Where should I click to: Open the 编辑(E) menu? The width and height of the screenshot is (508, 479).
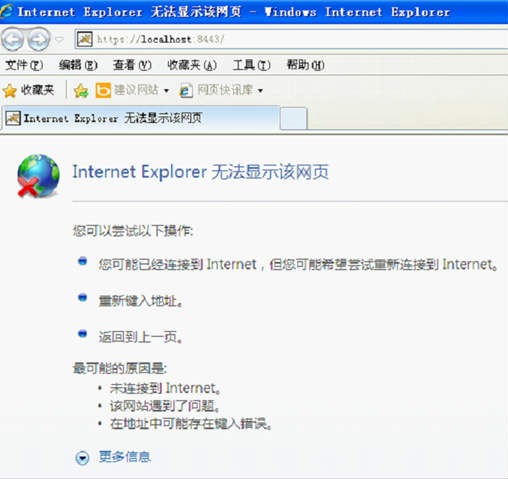point(78,65)
